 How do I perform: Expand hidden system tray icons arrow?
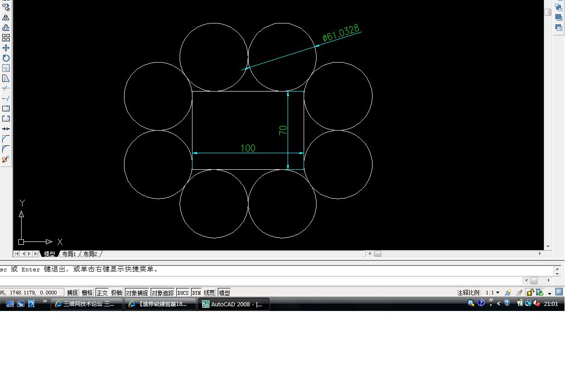tap(498, 304)
